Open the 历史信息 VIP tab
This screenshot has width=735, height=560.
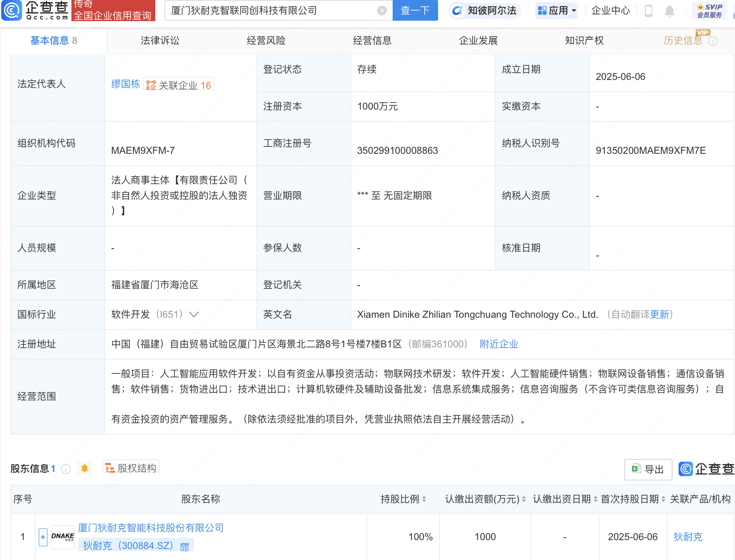(x=683, y=41)
